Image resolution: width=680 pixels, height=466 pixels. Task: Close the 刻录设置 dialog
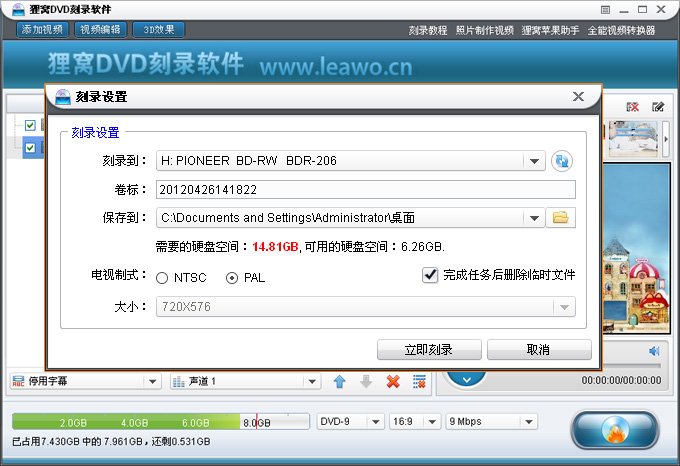tap(578, 96)
